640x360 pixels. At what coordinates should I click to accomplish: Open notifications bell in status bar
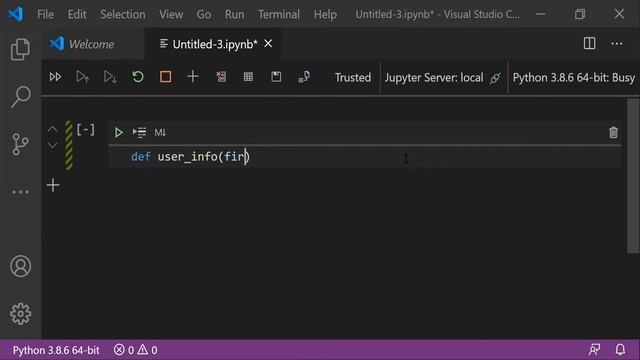pyautogui.click(x=620, y=349)
